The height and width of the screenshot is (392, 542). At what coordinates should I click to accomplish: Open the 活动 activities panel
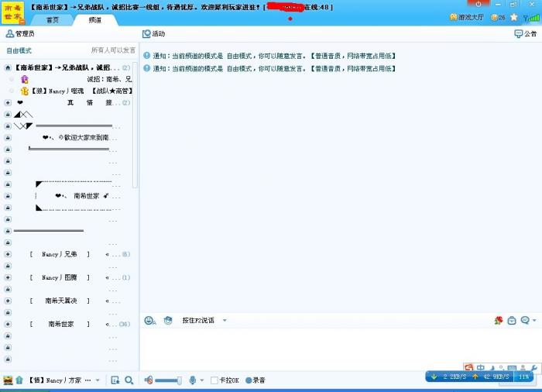click(x=154, y=33)
